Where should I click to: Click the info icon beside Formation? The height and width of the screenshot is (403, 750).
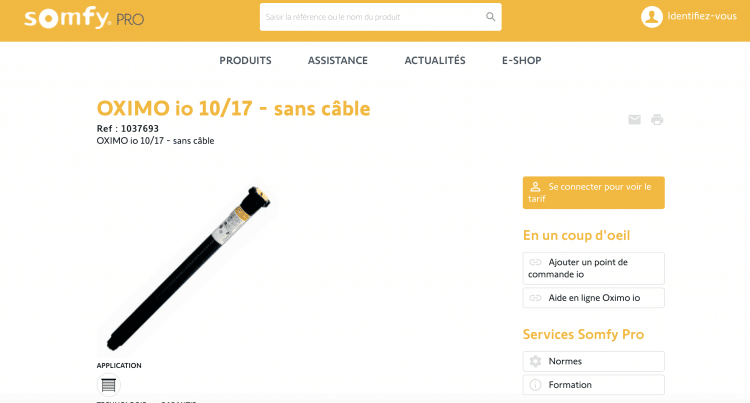[x=535, y=385]
